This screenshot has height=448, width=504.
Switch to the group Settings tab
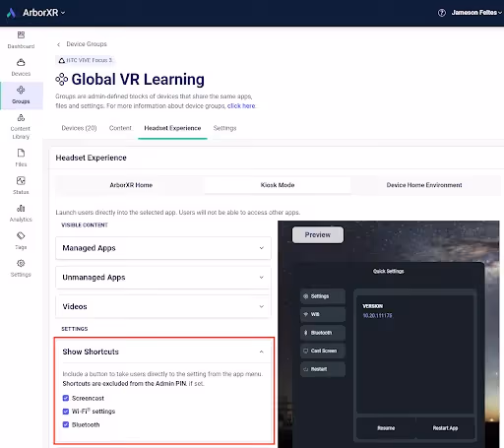tap(224, 128)
